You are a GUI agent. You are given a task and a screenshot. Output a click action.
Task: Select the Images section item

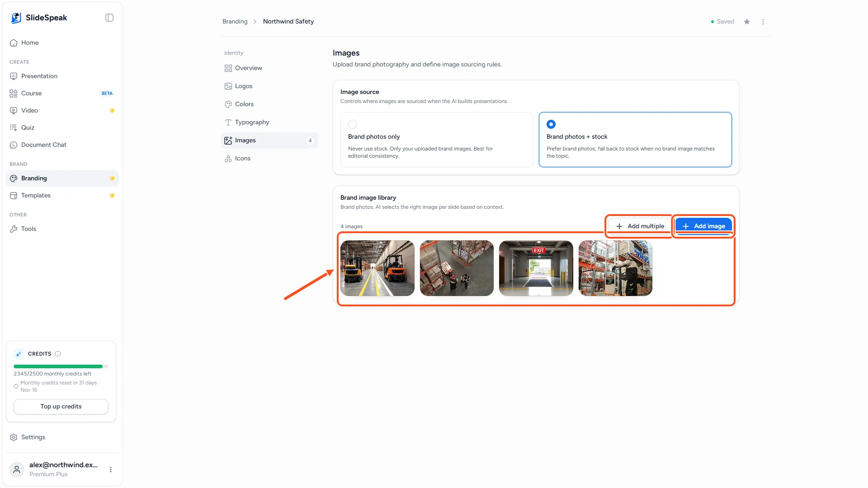pos(269,140)
